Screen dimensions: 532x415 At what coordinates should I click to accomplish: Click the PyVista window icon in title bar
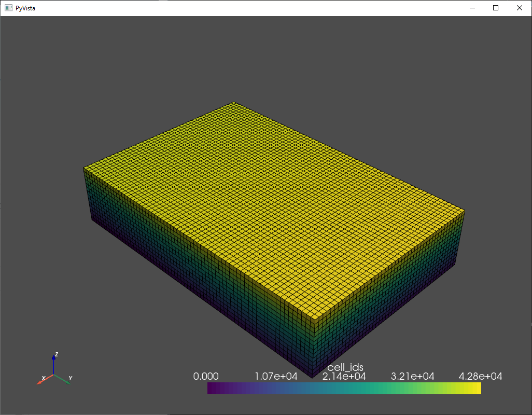[8, 8]
